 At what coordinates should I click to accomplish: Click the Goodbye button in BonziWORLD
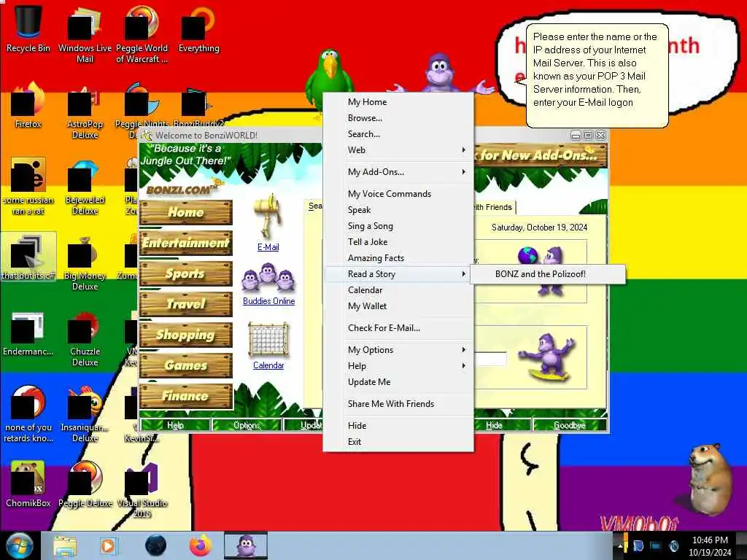tap(570, 425)
